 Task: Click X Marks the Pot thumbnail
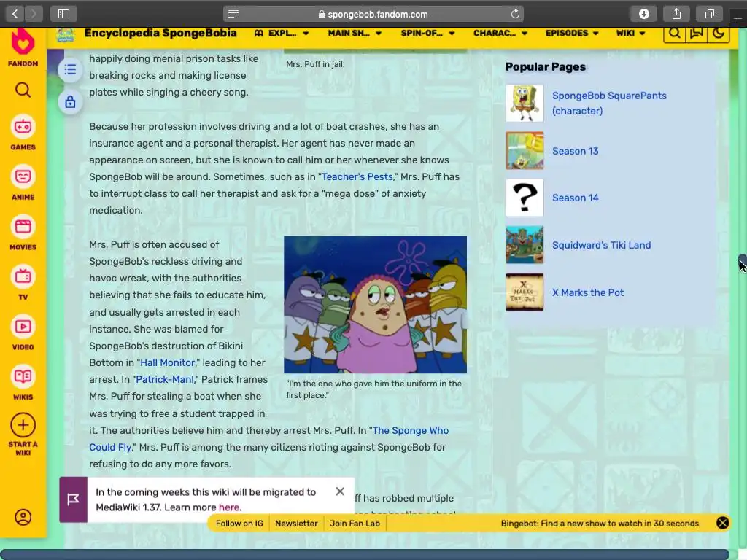(x=525, y=292)
